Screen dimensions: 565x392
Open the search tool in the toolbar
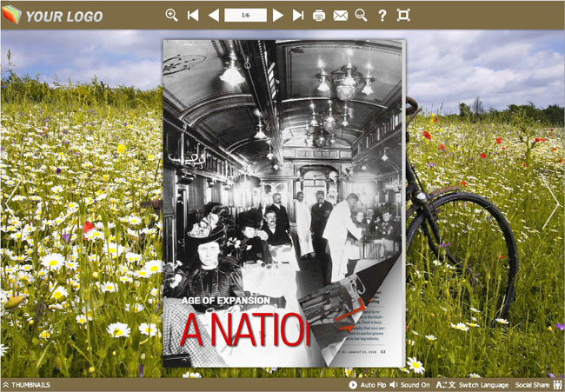coord(361,15)
